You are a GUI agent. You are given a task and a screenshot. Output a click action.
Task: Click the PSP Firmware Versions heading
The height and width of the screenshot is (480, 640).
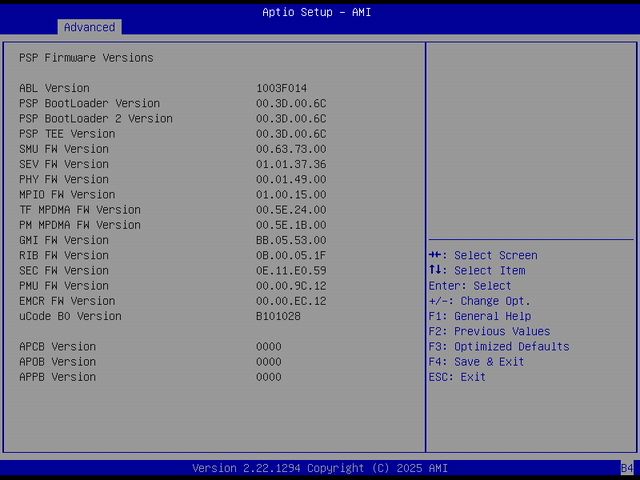point(86,58)
